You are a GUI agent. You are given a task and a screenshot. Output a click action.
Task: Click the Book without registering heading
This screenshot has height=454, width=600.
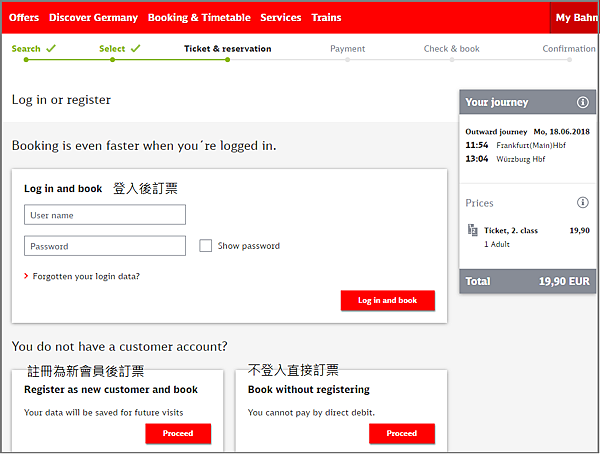(308, 390)
